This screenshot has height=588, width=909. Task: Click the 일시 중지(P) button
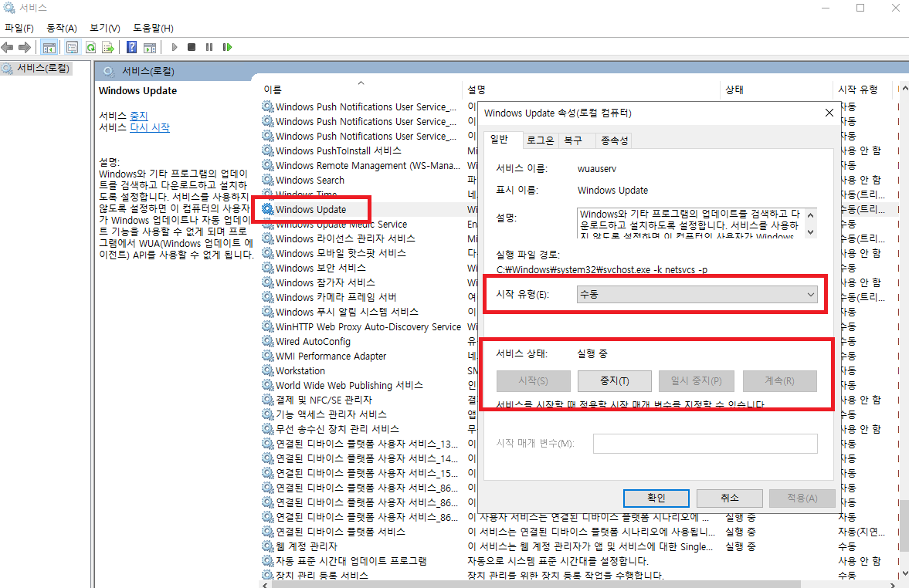click(x=697, y=380)
